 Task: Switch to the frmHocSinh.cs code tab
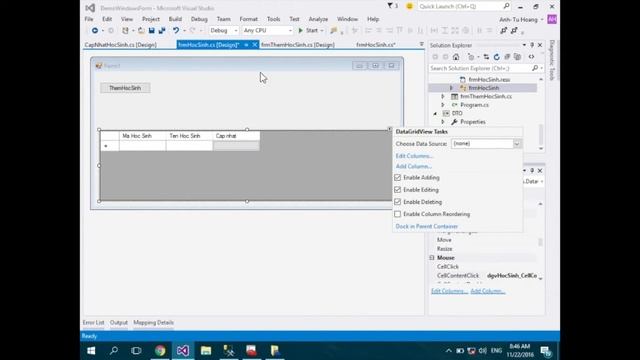coord(376,45)
